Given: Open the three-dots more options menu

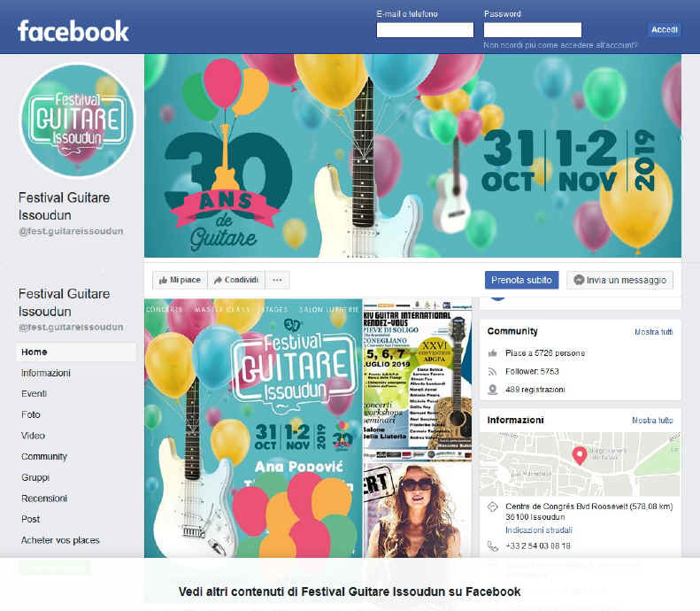Looking at the screenshot, I should point(277,280).
